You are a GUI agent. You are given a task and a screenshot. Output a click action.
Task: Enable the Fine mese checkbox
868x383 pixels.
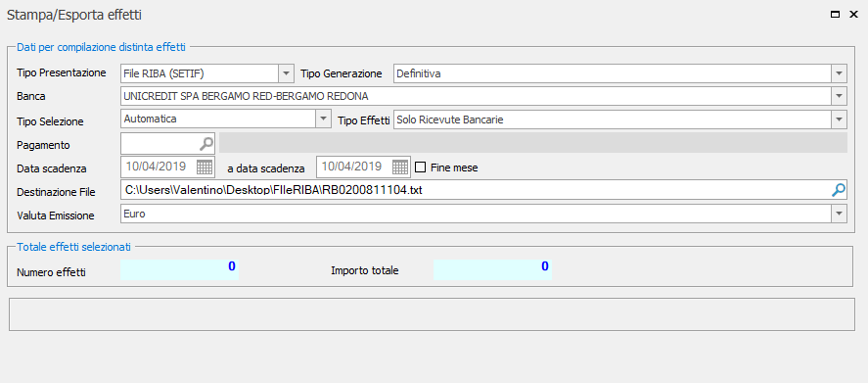420,167
